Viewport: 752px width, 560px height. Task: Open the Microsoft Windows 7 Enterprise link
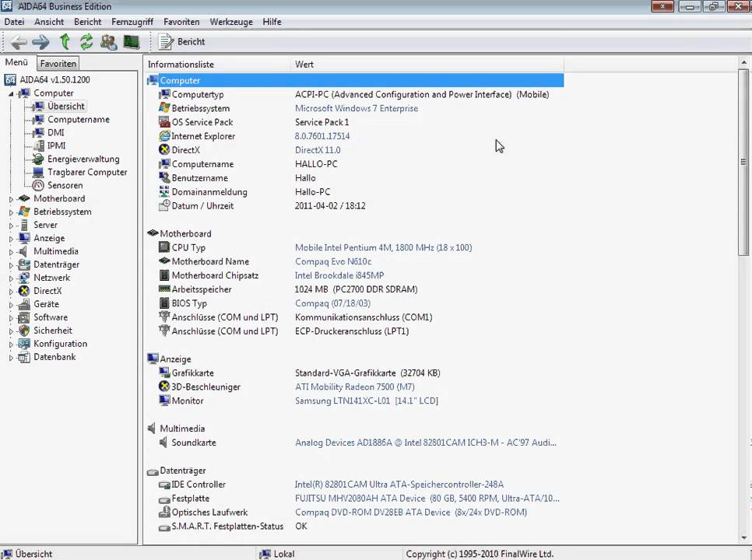coord(357,108)
